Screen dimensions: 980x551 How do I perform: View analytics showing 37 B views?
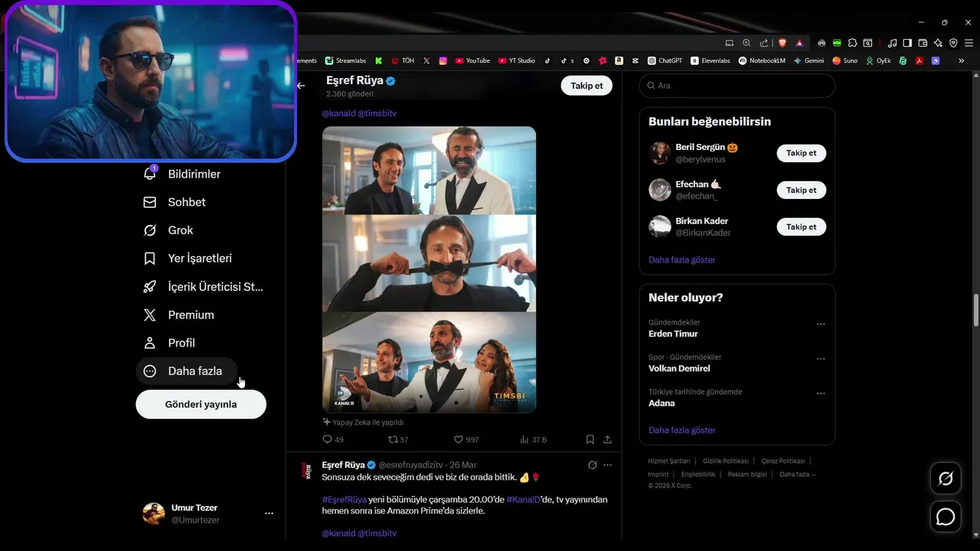(534, 440)
